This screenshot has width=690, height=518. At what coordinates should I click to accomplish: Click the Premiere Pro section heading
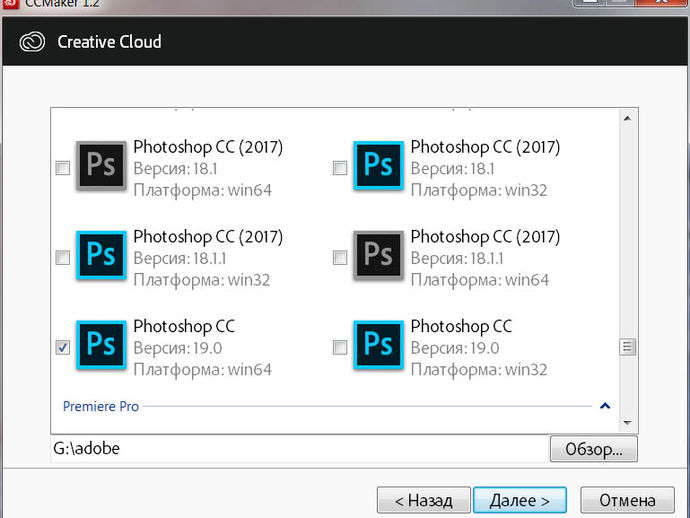(x=101, y=406)
